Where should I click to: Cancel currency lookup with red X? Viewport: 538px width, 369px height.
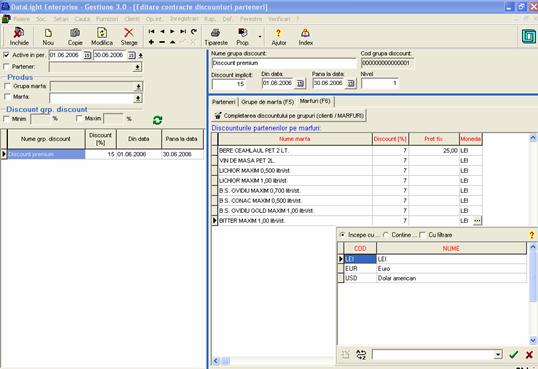point(529,355)
